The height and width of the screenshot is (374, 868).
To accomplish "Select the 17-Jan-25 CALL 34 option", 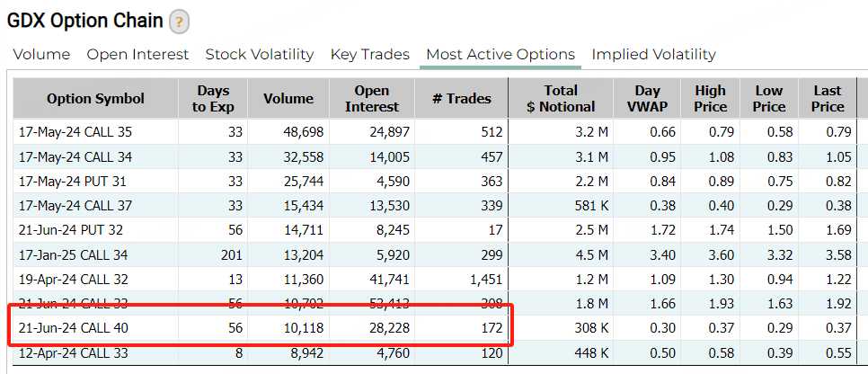I will click(x=73, y=254).
